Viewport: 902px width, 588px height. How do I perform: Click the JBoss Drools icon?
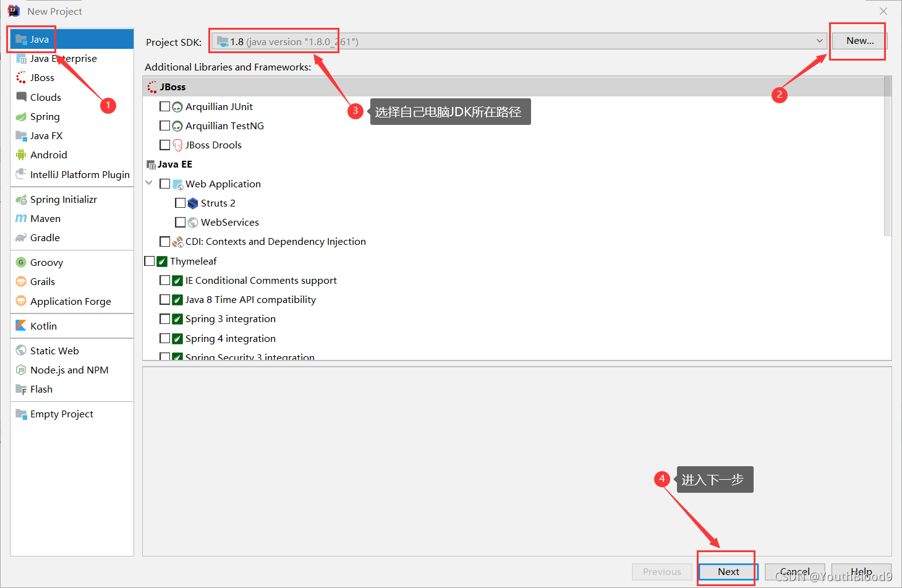pyautogui.click(x=177, y=145)
